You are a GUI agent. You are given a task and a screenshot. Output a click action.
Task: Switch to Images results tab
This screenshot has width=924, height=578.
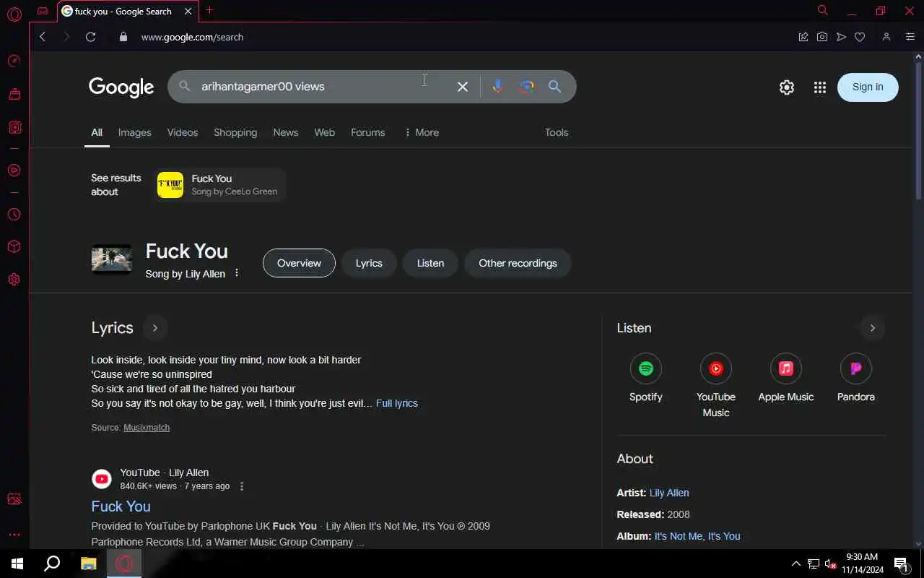pyautogui.click(x=135, y=132)
